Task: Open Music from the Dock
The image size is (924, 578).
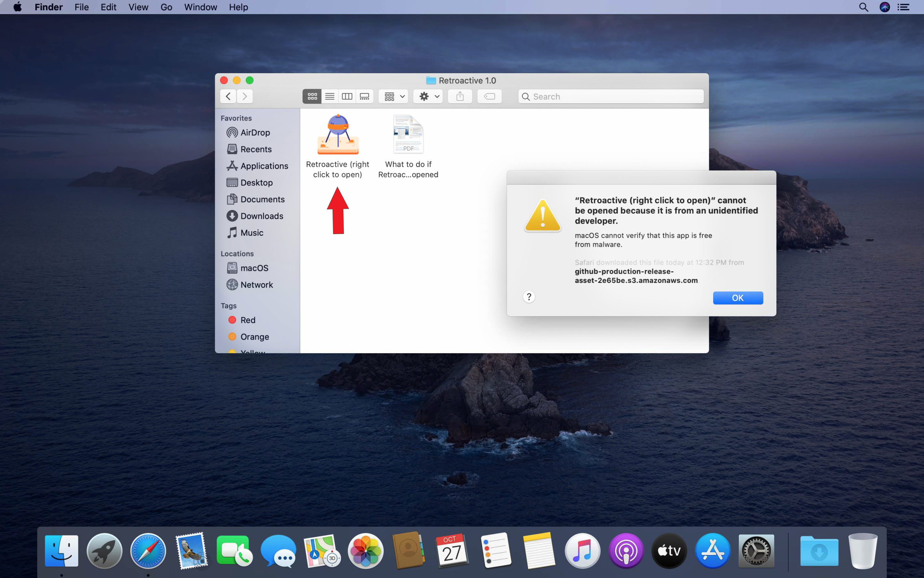Action: 582,551
